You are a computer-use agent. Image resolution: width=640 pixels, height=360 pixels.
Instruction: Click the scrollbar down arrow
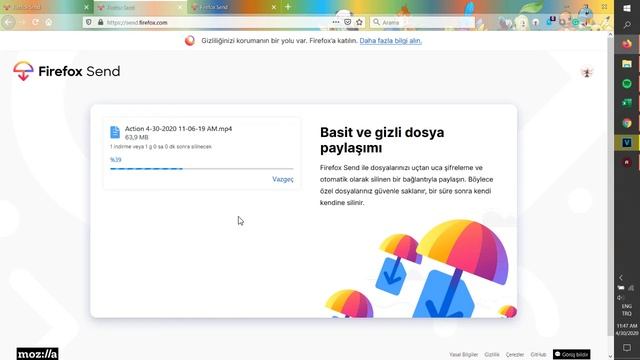[x=610, y=356]
